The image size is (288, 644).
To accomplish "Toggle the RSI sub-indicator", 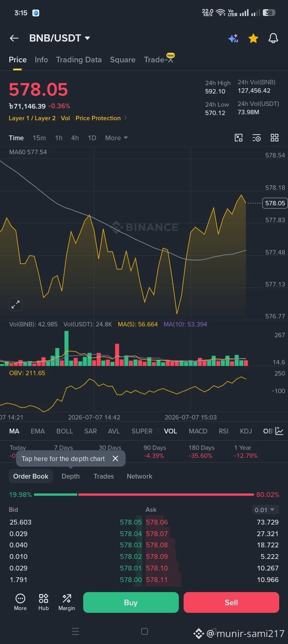I will (224, 431).
